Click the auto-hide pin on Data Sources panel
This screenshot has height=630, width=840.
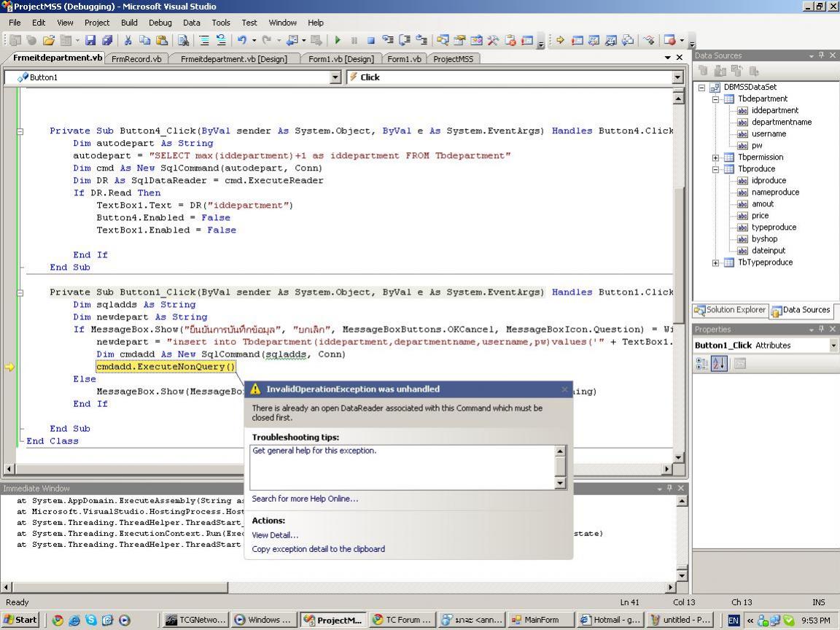click(x=821, y=55)
